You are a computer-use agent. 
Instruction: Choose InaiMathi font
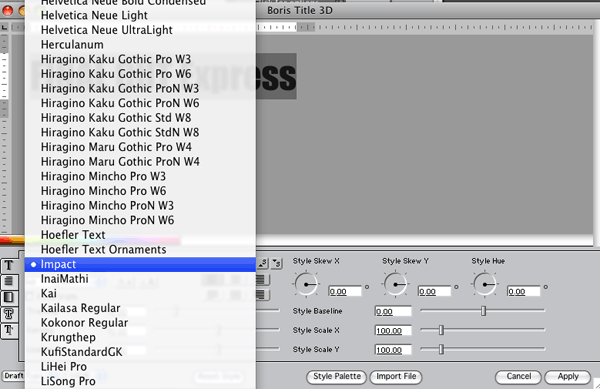(x=140, y=279)
